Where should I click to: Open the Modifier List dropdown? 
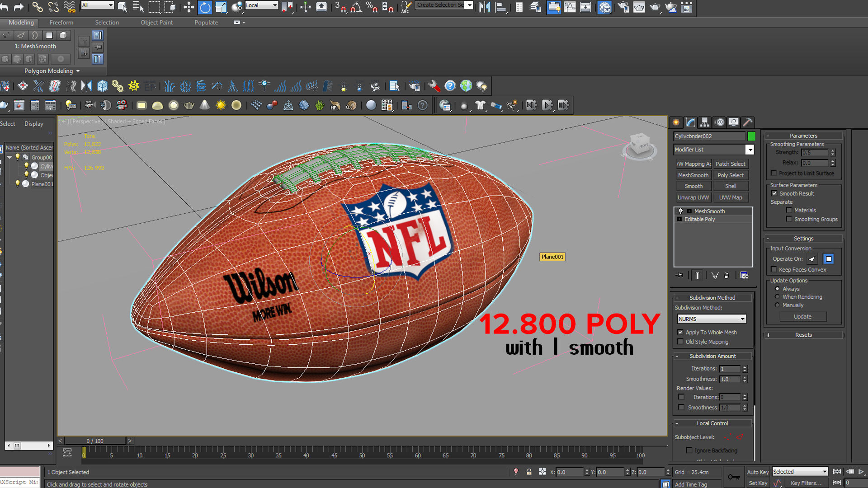click(714, 150)
